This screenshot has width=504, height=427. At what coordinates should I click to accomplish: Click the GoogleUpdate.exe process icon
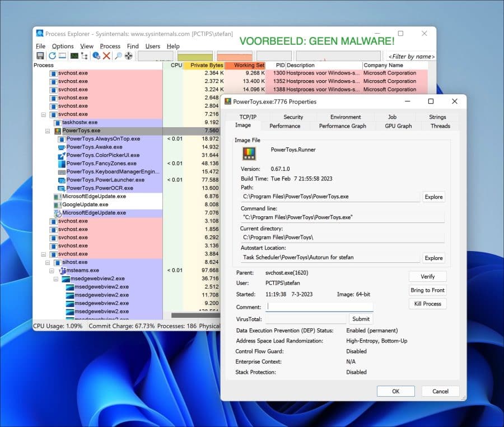(58, 205)
